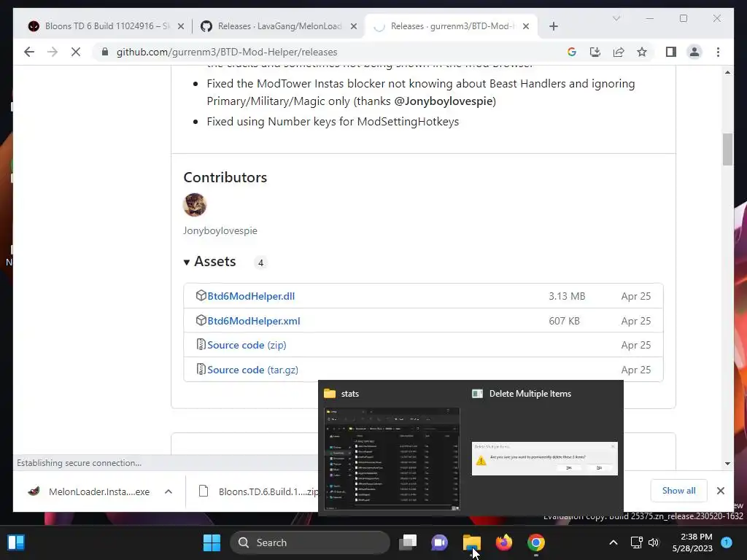Click the install app icon in address bar
The image size is (747, 560).
click(x=595, y=52)
